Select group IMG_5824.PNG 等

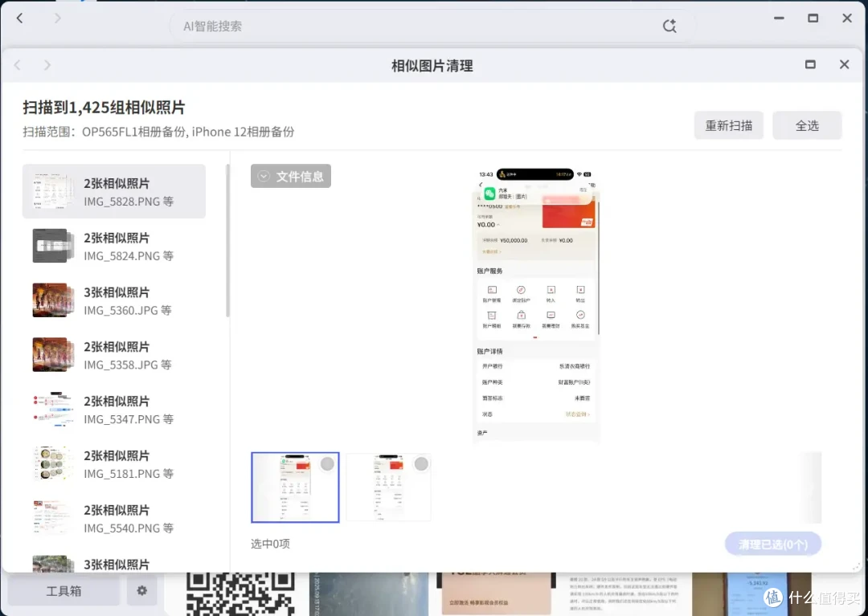point(114,246)
